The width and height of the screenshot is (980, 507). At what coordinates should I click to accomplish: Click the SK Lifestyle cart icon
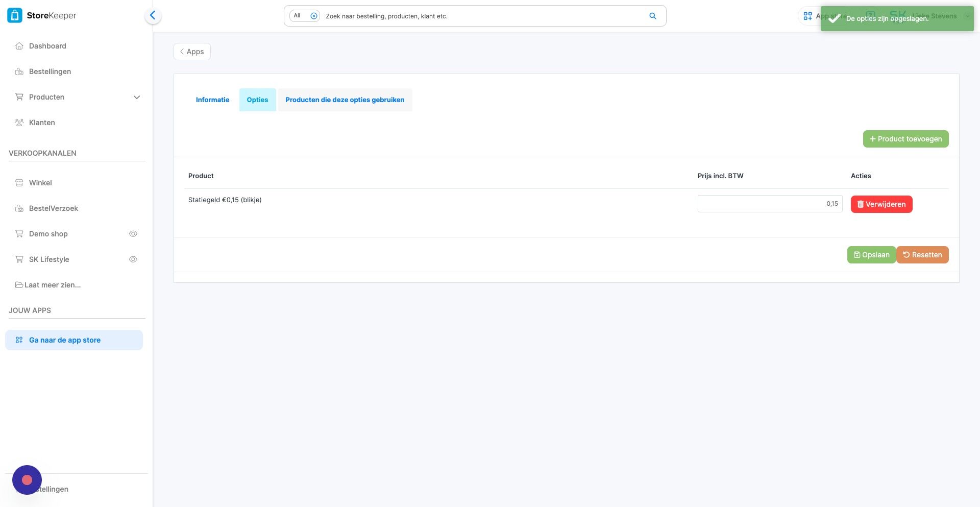pos(19,259)
